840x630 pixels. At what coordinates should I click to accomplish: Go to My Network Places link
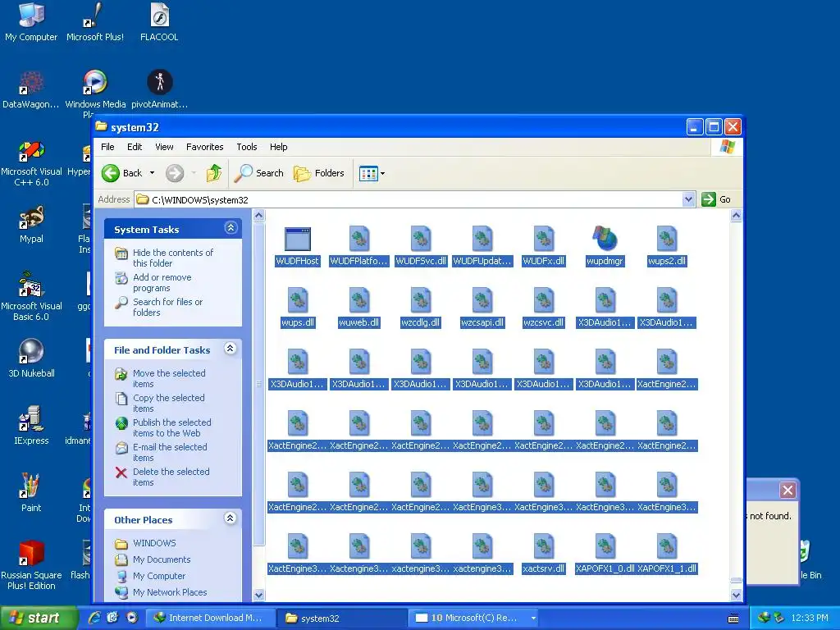click(x=170, y=592)
